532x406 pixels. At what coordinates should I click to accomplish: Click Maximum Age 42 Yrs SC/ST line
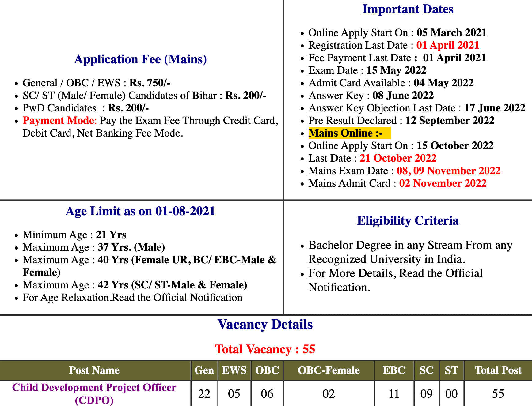[135, 285]
